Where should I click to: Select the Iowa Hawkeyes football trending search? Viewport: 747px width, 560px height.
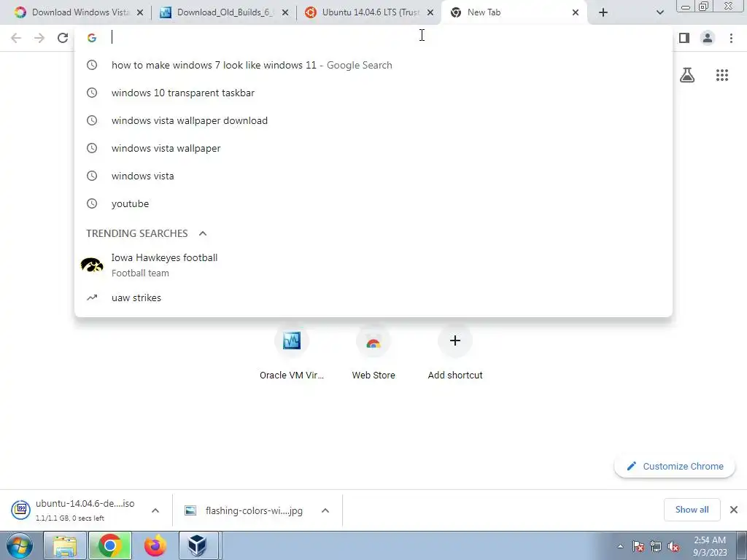pyautogui.click(x=373, y=265)
